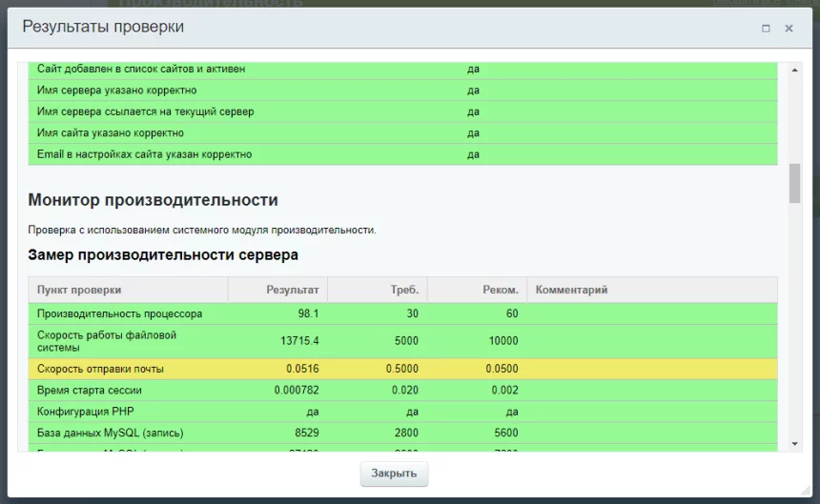Viewport: 820px width, 504px height.
Task: Select the Скорость работы файловой системы row
Action: coord(107,341)
